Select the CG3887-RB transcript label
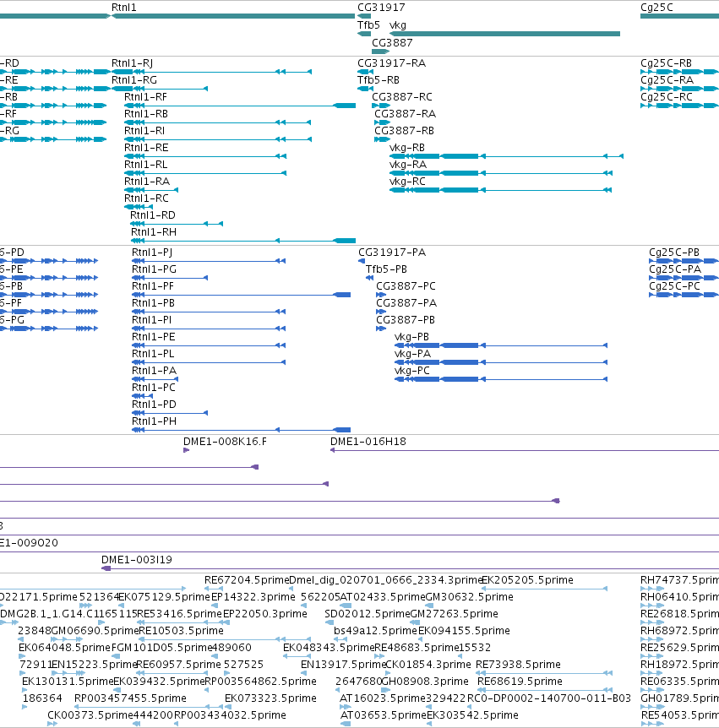This screenshot has height=728, width=719. pos(404,130)
